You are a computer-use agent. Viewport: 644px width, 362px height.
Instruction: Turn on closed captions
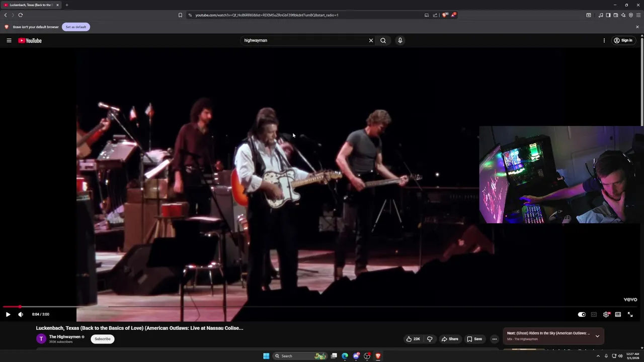594,315
